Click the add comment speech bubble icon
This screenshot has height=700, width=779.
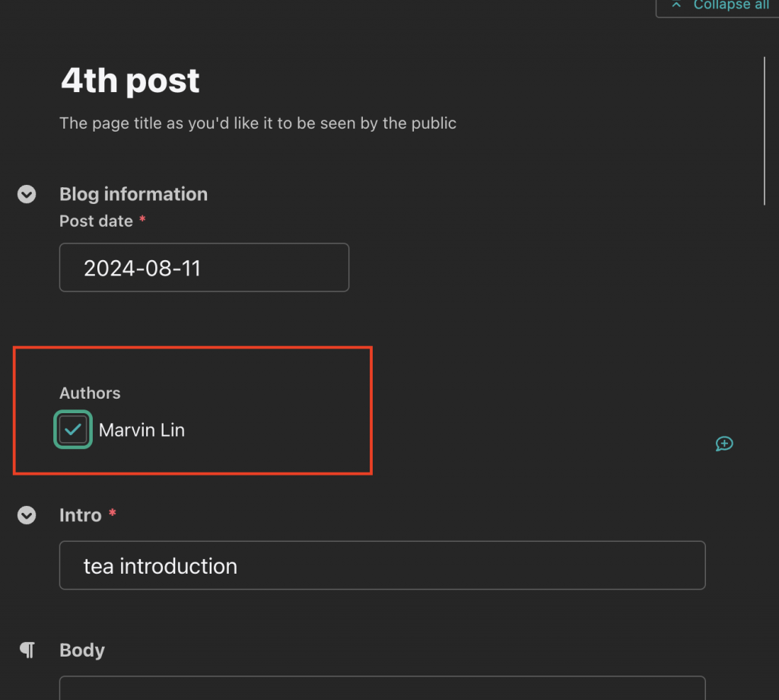click(724, 443)
